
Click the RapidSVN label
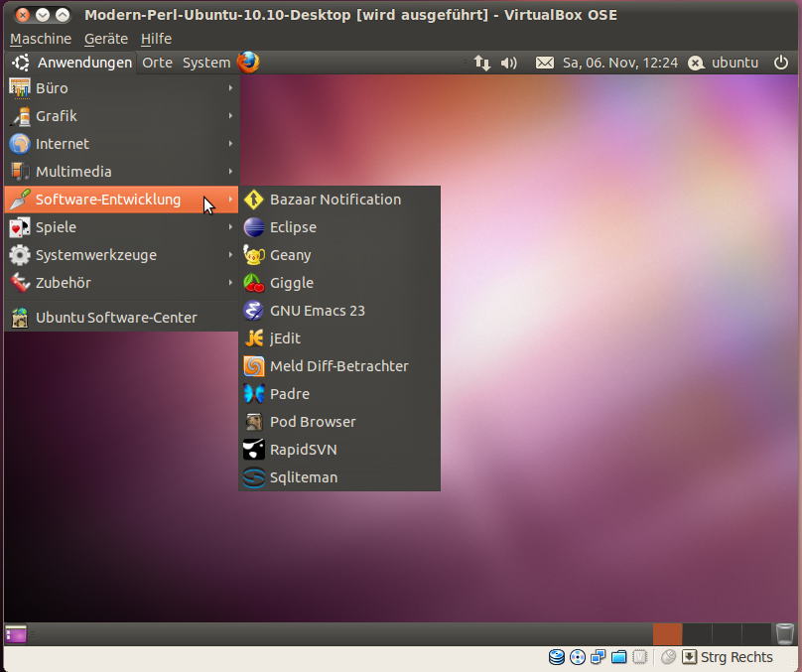[x=304, y=450]
